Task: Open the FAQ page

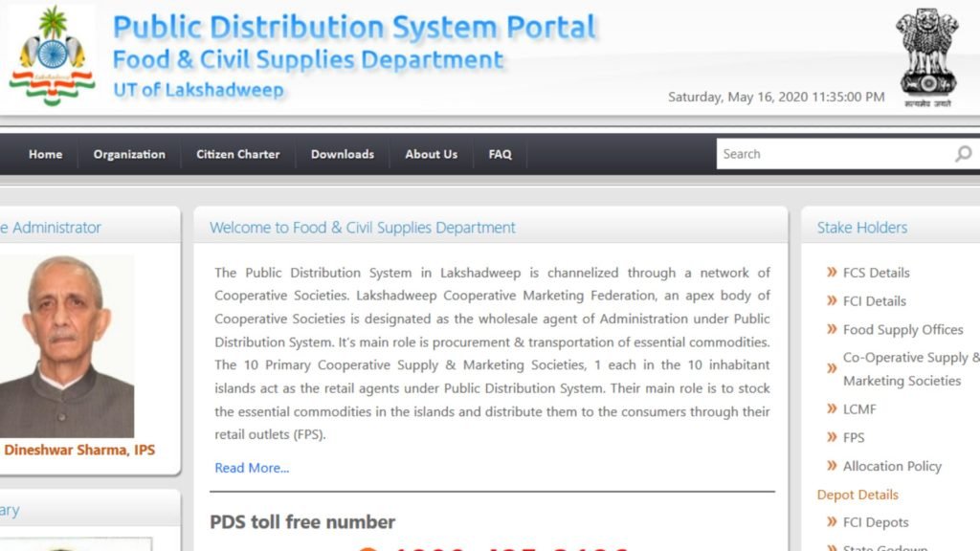Action: (x=500, y=154)
